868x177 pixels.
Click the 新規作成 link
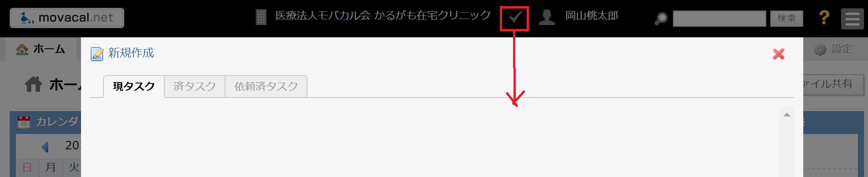click(131, 53)
